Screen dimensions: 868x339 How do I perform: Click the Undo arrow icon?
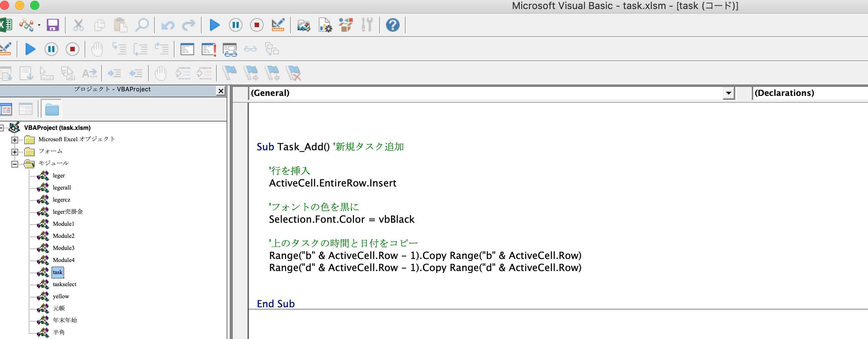(168, 25)
